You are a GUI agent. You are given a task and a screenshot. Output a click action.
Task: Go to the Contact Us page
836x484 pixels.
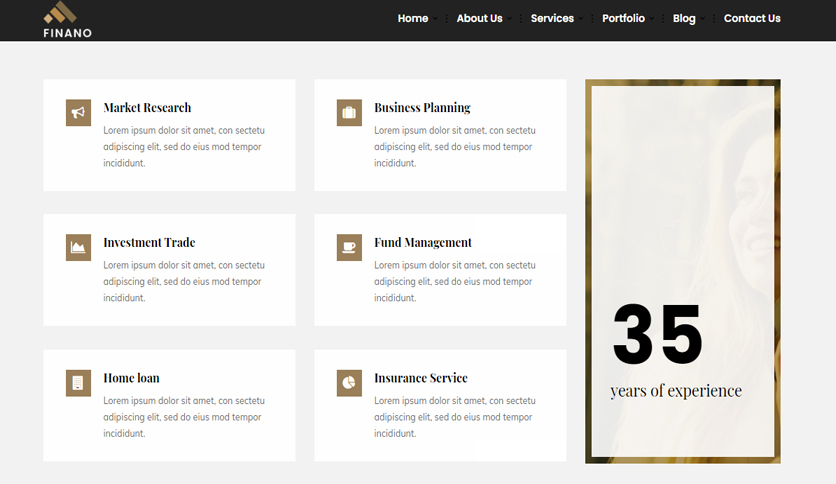(x=752, y=19)
